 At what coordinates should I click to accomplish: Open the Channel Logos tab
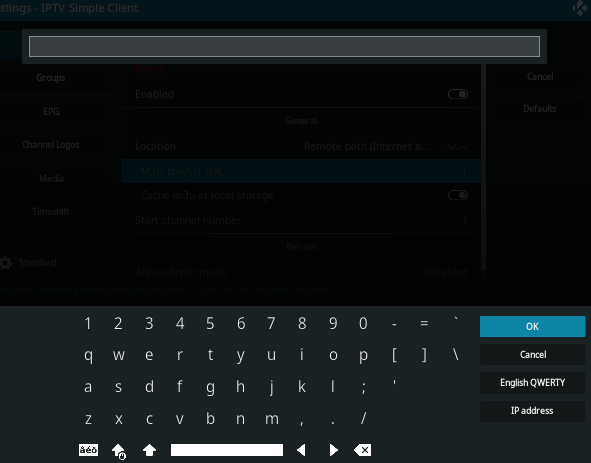point(51,145)
